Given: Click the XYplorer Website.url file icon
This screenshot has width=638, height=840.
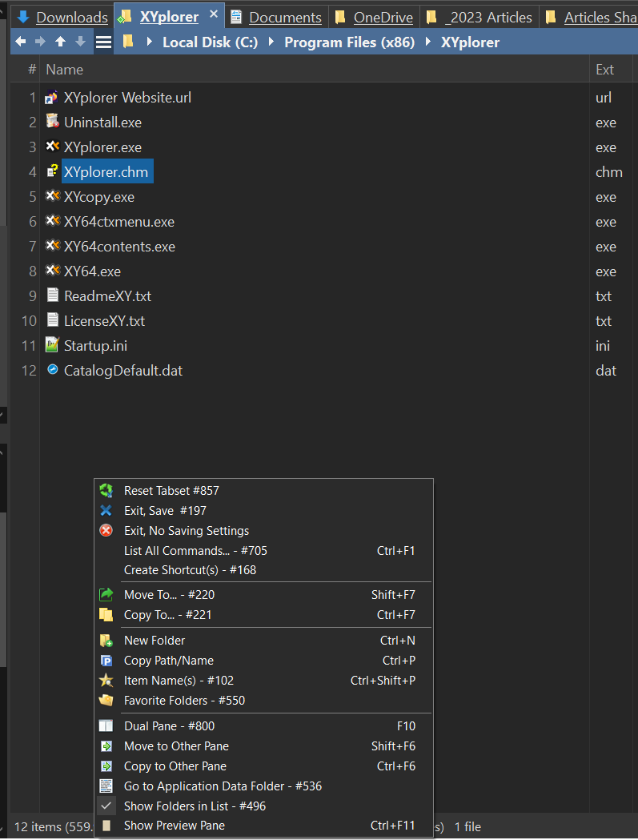Looking at the screenshot, I should click(x=52, y=97).
